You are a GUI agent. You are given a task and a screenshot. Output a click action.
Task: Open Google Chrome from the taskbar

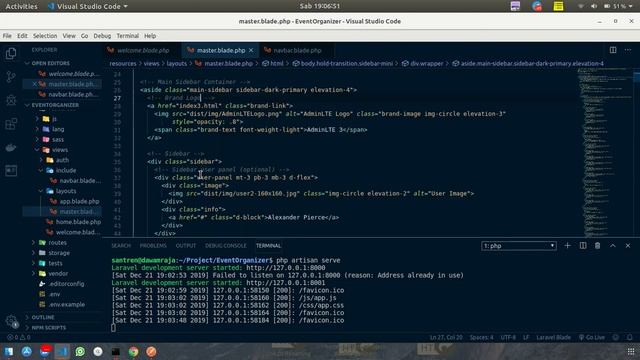133,351
